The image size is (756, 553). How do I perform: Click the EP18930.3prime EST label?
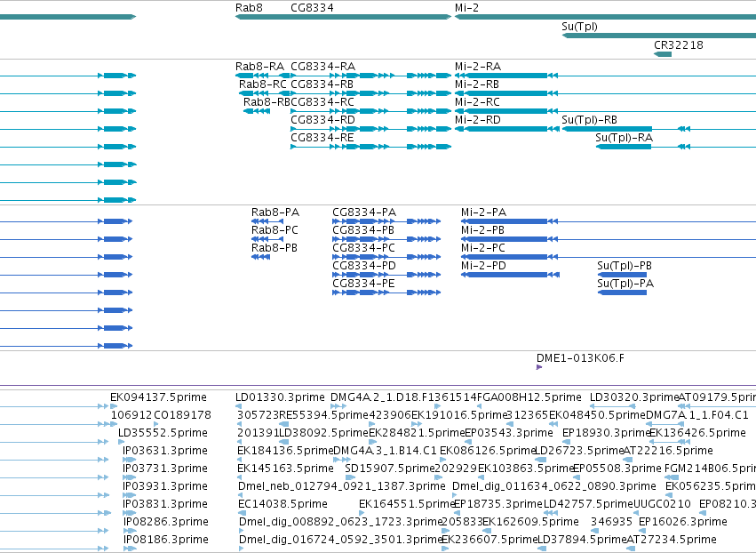coord(607,433)
